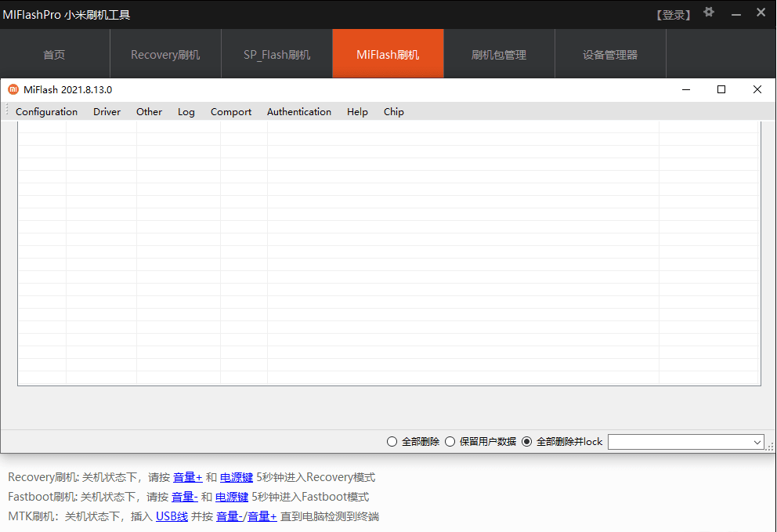Open the Recovery刷机 tab

tap(165, 53)
